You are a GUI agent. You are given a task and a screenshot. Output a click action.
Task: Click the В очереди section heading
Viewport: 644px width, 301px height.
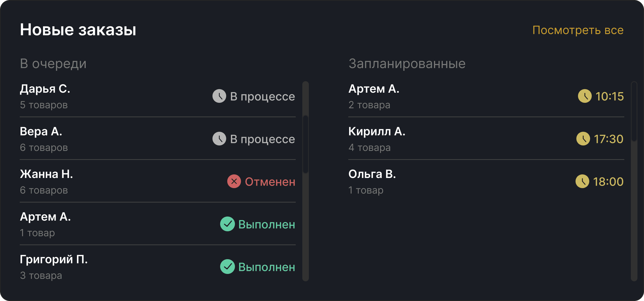point(53,64)
